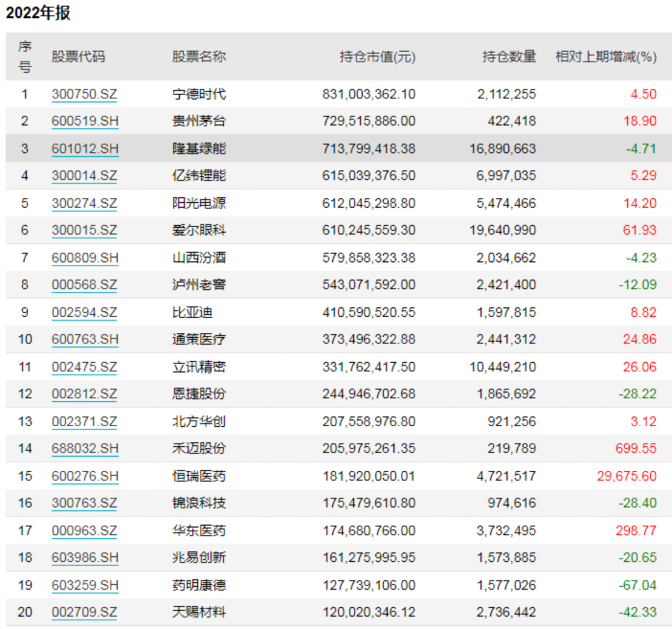Open stock code link 600519.SH
Viewport: 672px width, 629px height.
coord(85,121)
